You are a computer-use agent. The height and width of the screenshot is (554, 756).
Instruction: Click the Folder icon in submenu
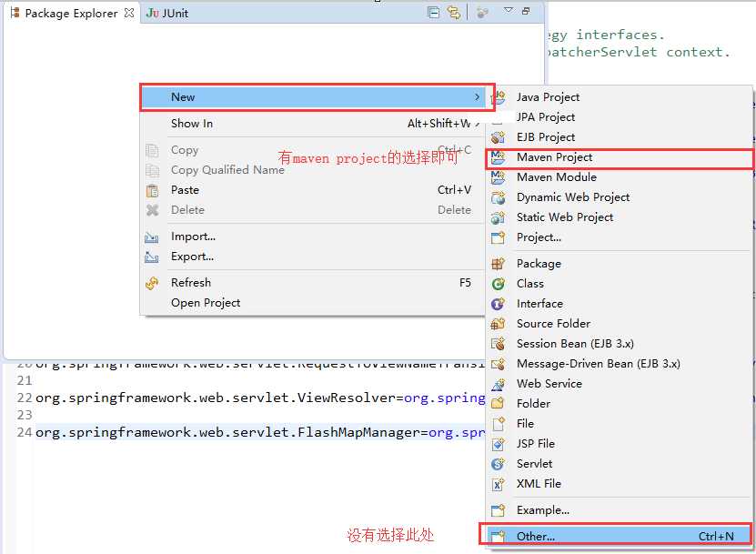click(498, 404)
